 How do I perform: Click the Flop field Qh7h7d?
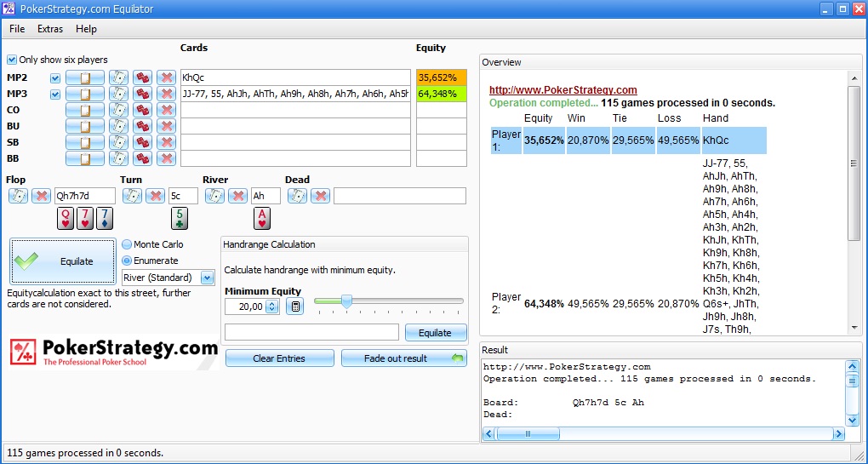pyautogui.click(x=85, y=196)
